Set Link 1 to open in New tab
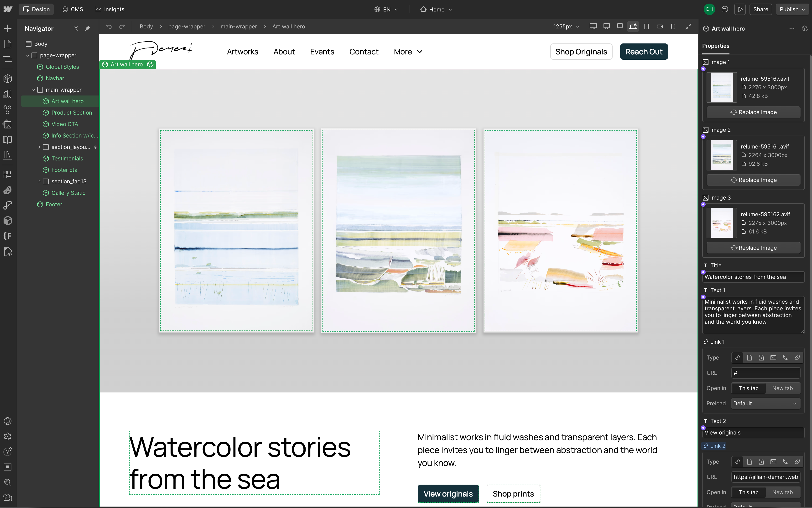This screenshot has width=812, height=508. point(782,388)
